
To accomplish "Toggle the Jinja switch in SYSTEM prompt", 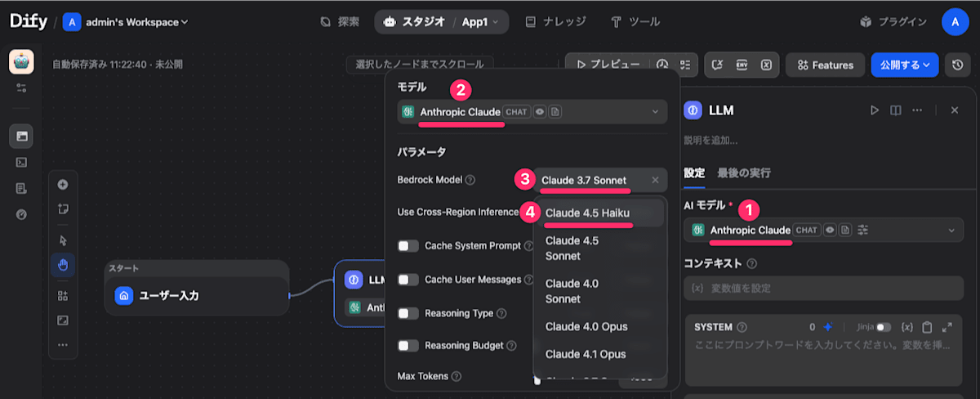I will coord(884,326).
